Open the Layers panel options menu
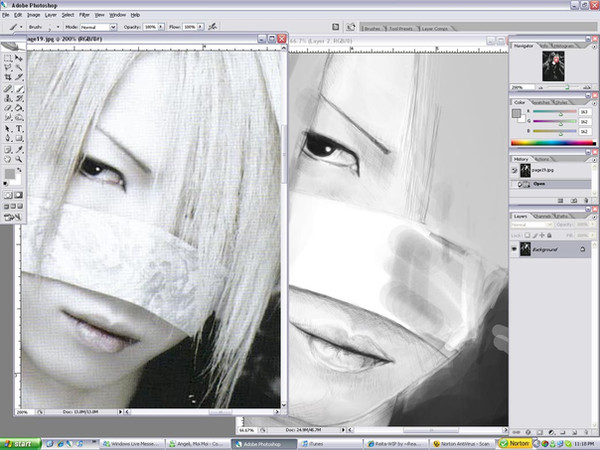This screenshot has height=450, width=600. click(x=594, y=217)
